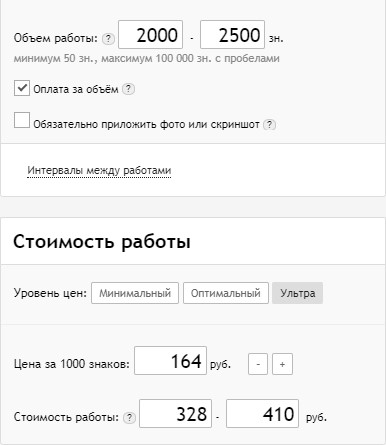The image size is (386, 445).
Task: Open help icon beside photo or screenshot option
Action: click(x=269, y=125)
